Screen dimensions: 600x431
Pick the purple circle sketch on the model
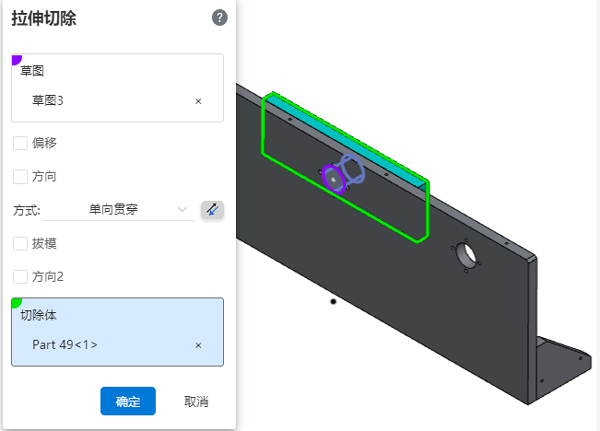click(334, 179)
